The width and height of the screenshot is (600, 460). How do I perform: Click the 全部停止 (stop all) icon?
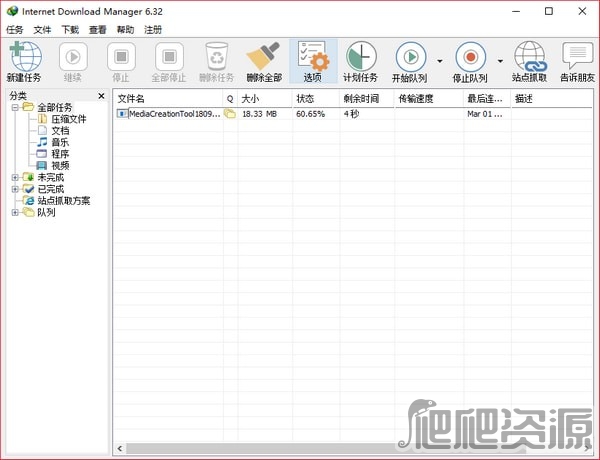169,57
